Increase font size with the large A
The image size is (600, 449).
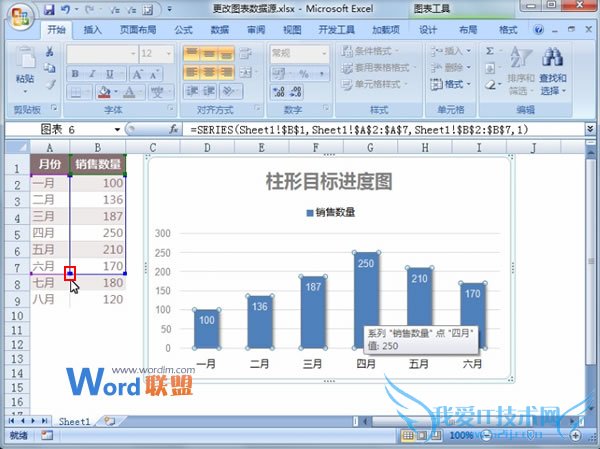137,74
